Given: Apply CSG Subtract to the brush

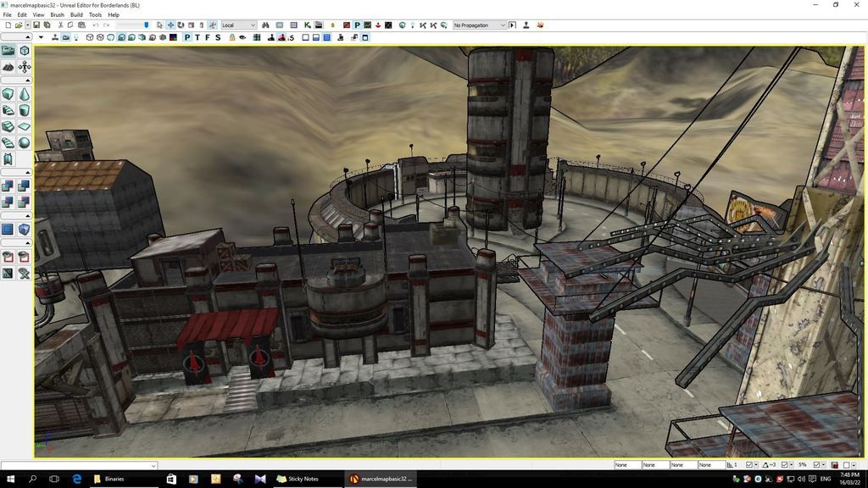Looking at the screenshot, I should click(x=24, y=186).
